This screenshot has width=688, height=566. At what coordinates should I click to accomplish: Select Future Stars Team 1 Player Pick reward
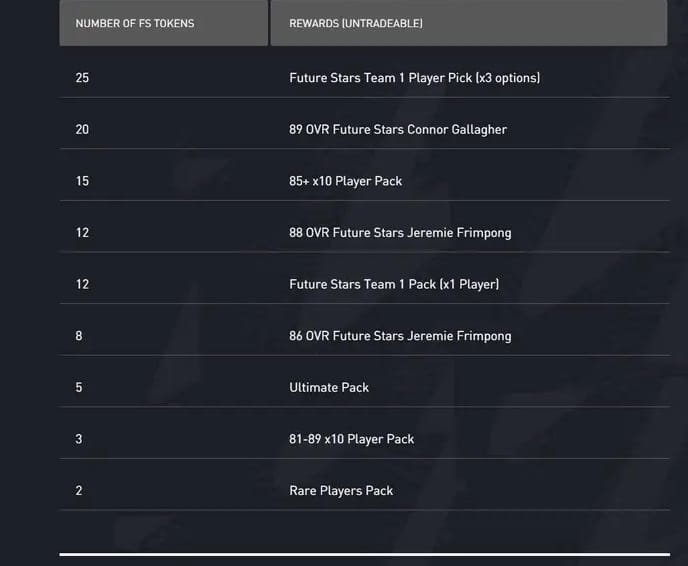click(x=414, y=78)
